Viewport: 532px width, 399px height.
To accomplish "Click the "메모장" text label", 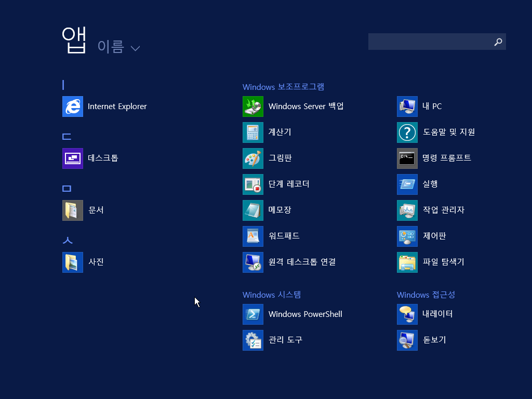I will [280, 210].
